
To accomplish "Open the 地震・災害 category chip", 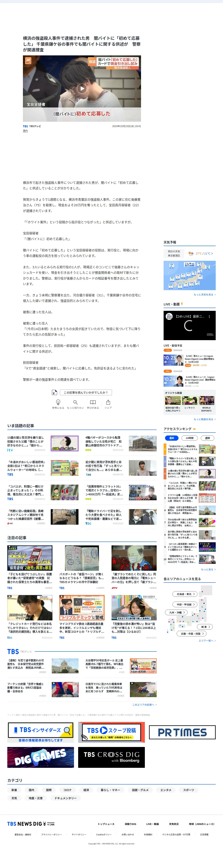I will [36, 798].
